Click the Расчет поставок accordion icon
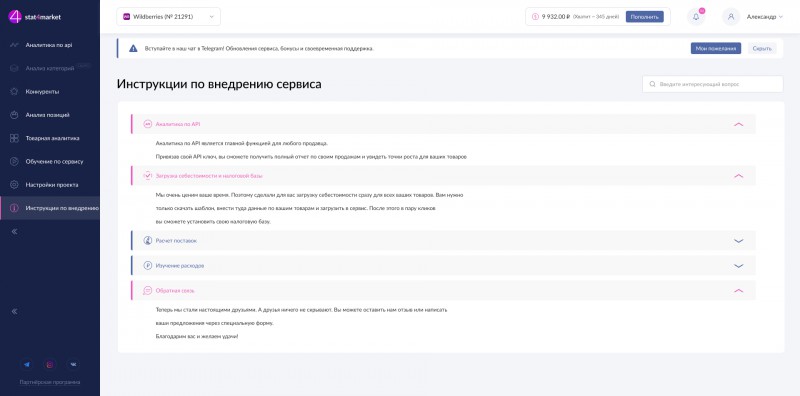Screen dimensions: 800x396 click(x=147, y=240)
